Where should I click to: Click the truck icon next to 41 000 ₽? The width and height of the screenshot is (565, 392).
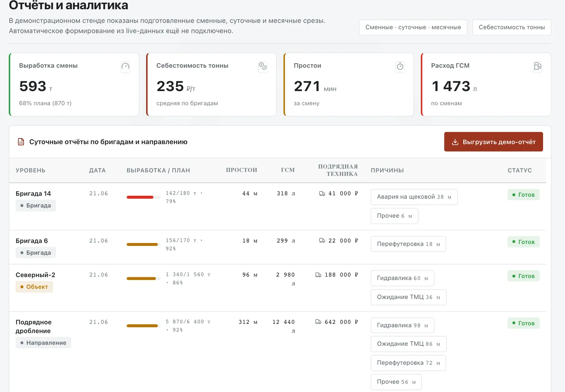(322, 194)
